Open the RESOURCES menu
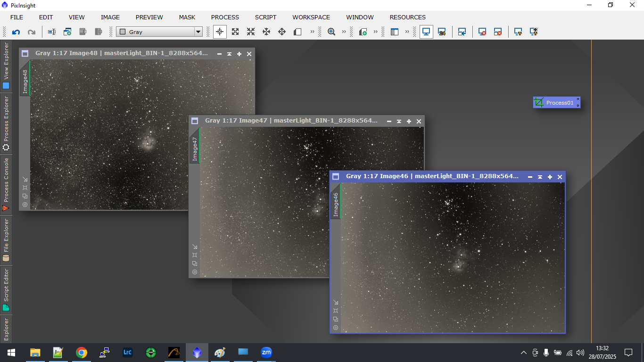The image size is (644, 362). pos(408,17)
